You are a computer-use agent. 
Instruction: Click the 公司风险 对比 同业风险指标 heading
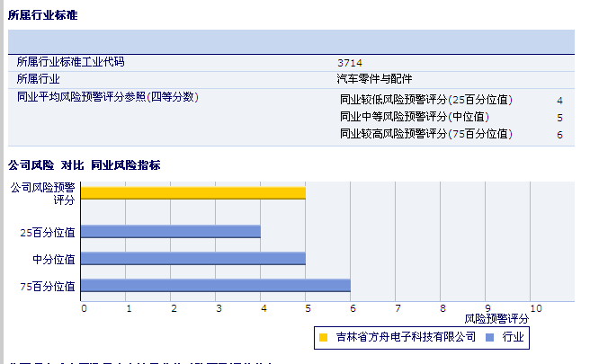85,165
